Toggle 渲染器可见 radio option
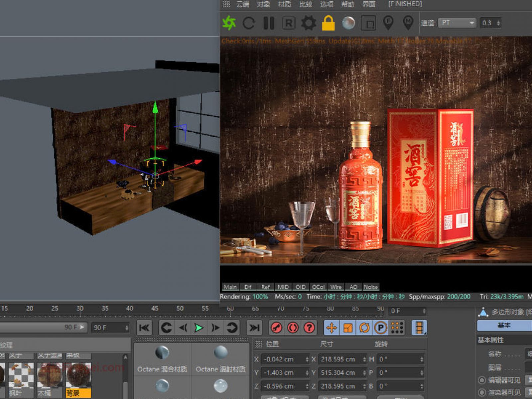This screenshot has width=532, height=399. click(x=482, y=393)
